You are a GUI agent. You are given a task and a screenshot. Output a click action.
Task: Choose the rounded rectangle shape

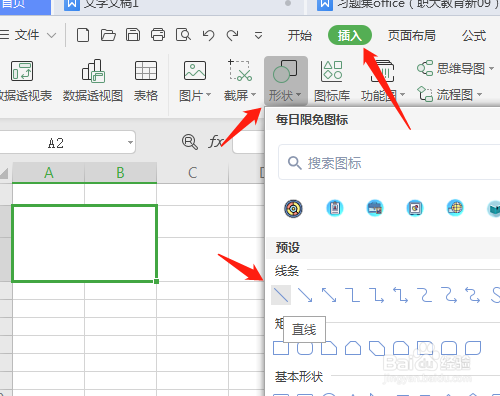pyautogui.click(x=305, y=348)
